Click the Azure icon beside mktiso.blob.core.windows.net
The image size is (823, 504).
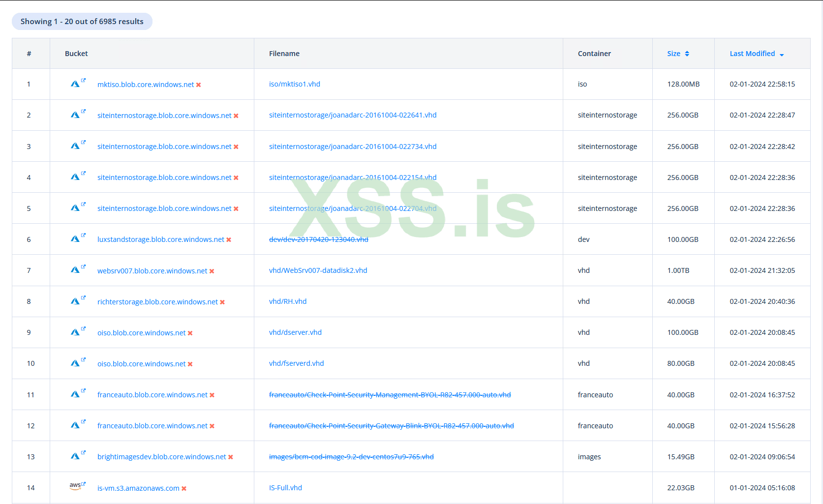point(75,84)
